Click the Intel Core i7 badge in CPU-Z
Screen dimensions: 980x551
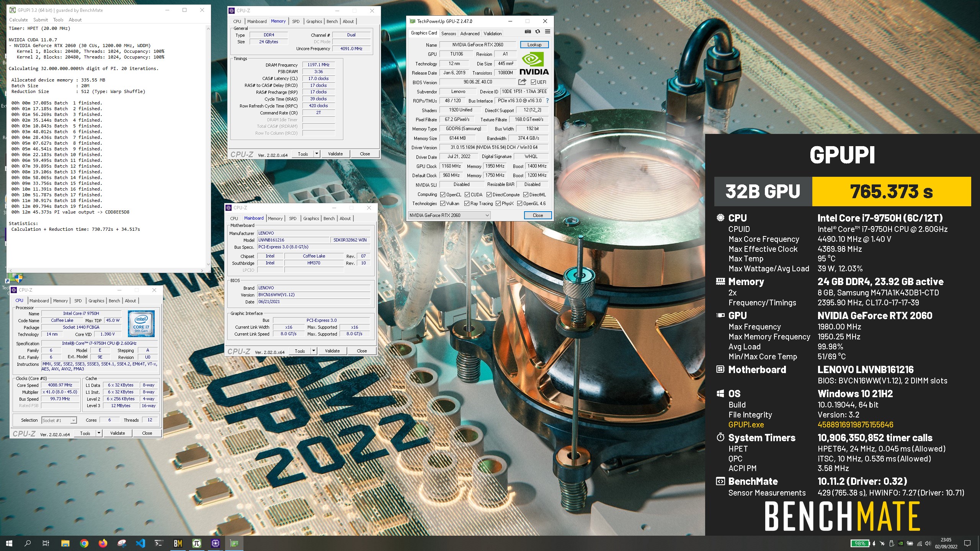pos(141,323)
